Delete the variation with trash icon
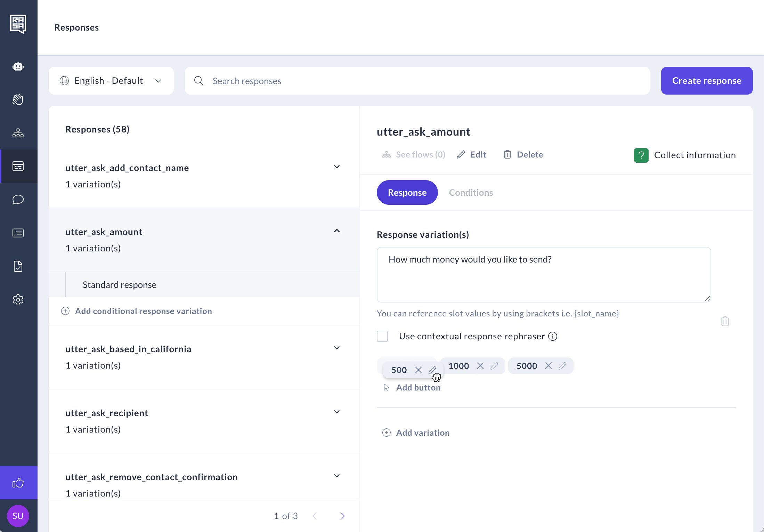Screen dimensions: 764x532 (725, 321)
